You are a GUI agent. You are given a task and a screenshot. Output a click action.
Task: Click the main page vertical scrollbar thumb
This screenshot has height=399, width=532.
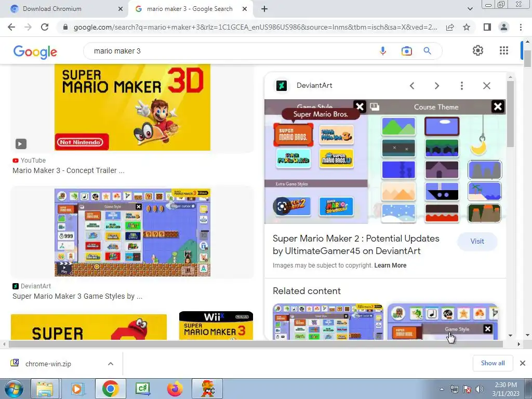[x=527, y=59]
